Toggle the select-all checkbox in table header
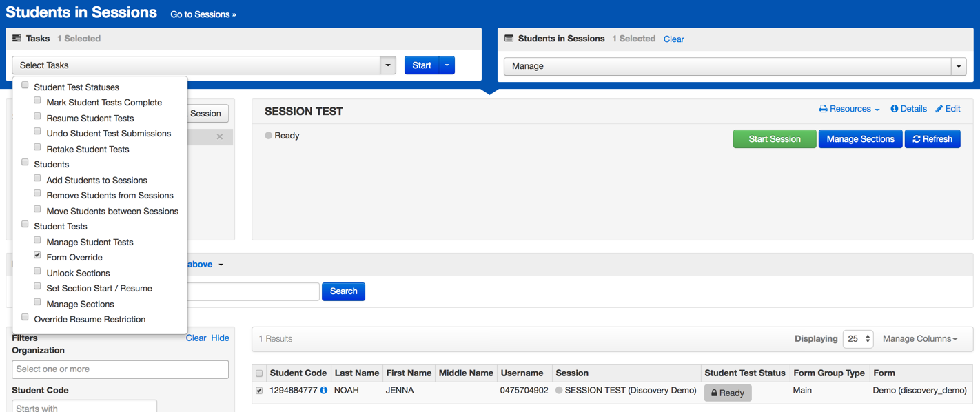 click(x=260, y=373)
